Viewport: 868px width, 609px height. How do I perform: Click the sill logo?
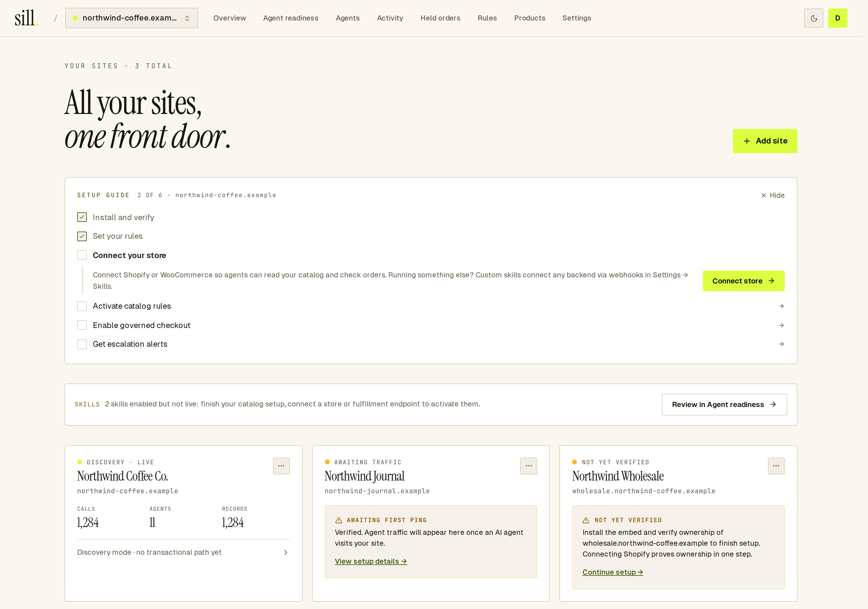(x=27, y=18)
